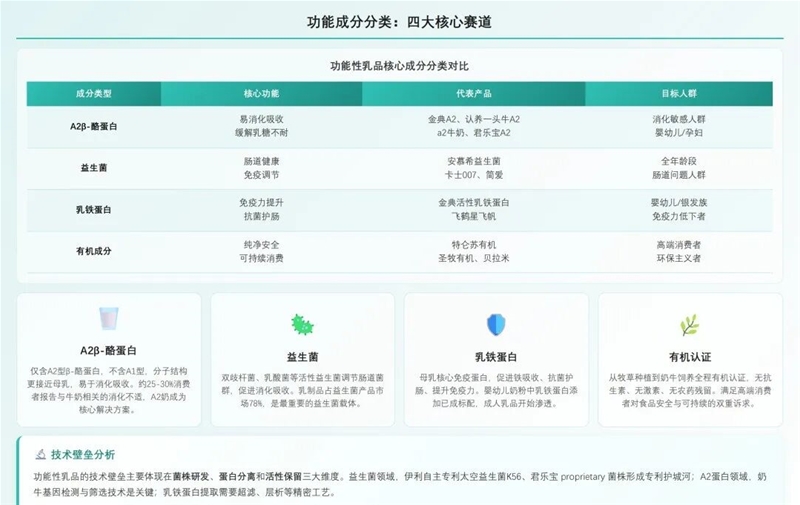800x505 pixels.
Task: Click the 乳铁蛋白 card heading
Action: (496, 357)
